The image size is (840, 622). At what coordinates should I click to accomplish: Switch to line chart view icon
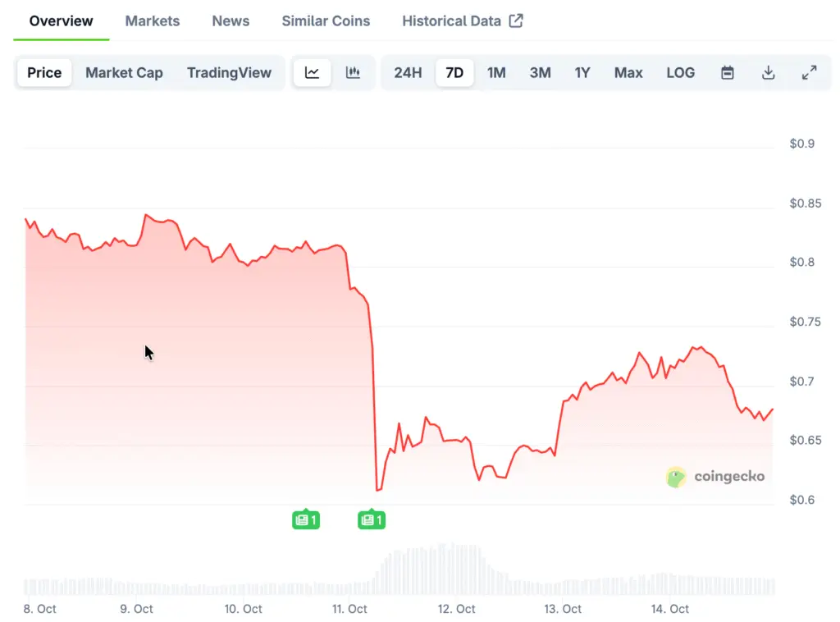coord(313,72)
